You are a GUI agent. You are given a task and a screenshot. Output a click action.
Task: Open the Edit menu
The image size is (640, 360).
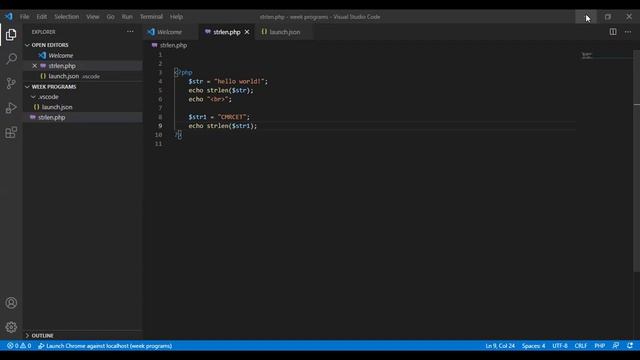(42, 17)
